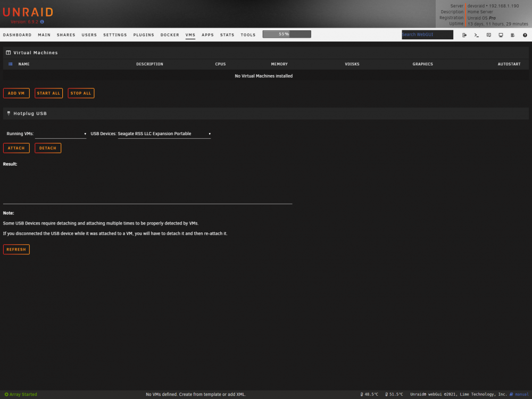Click the ATTACH button
This screenshot has height=399, width=532.
tap(16, 148)
